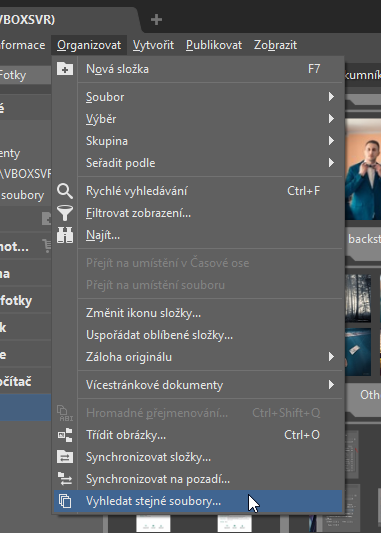The width and height of the screenshot is (381, 533).
Task: Choose Změnit ikonu složky... entry
Action: [x=198, y=313]
